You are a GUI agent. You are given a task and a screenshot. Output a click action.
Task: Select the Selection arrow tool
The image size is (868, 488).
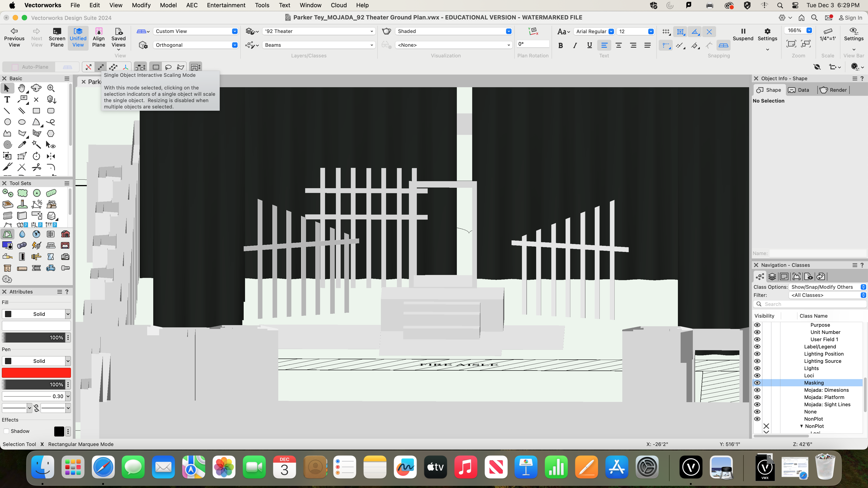(7, 88)
